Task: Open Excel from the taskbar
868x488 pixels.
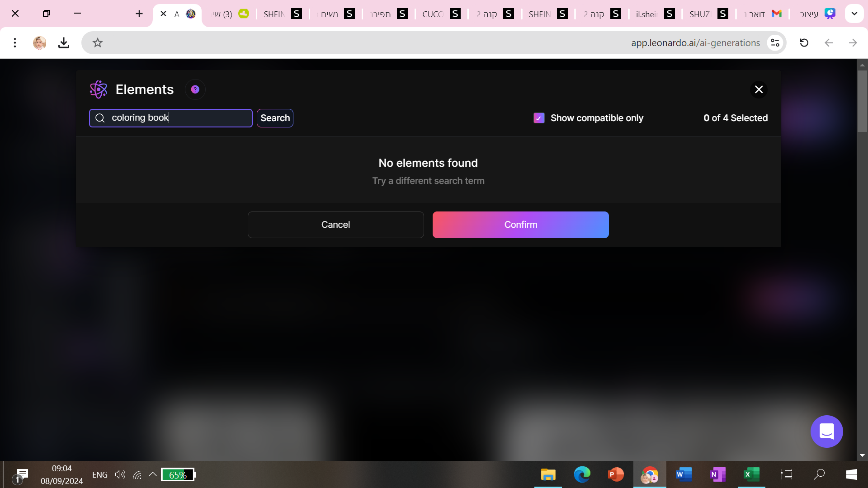Action: [751, 474]
